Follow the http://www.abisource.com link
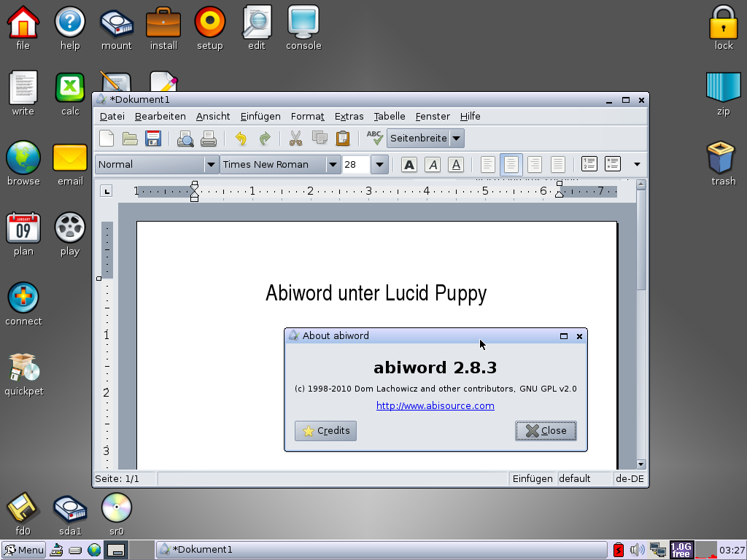The height and width of the screenshot is (560, 747). (436, 405)
